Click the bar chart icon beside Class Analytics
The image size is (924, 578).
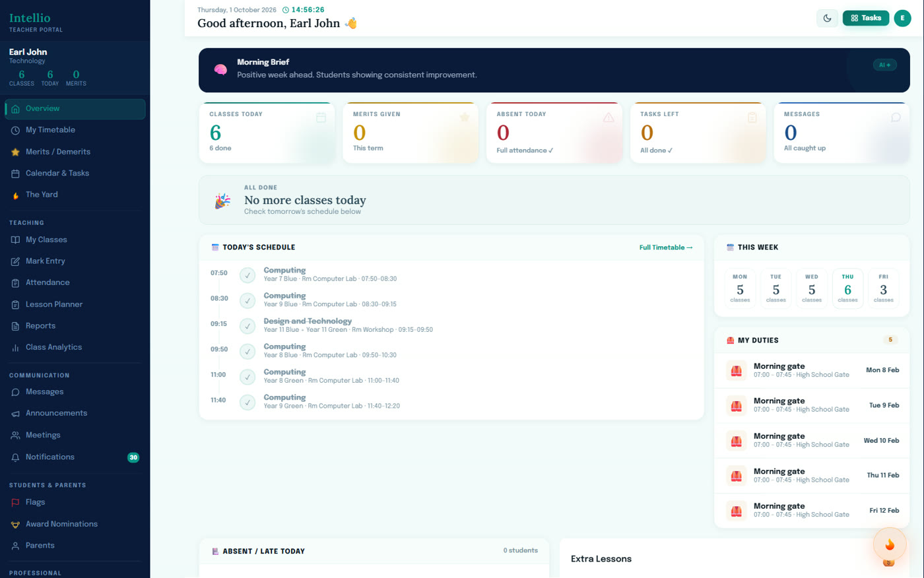click(x=15, y=348)
